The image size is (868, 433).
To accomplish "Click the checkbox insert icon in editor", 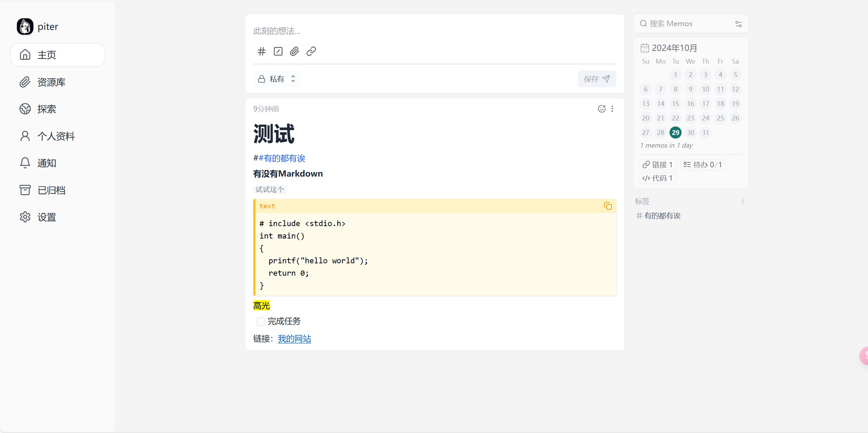I will click(x=278, y=51).
